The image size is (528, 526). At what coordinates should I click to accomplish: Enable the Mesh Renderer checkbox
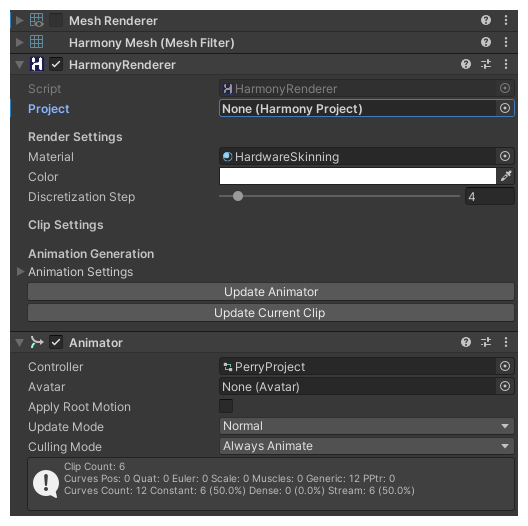[56, 20]
